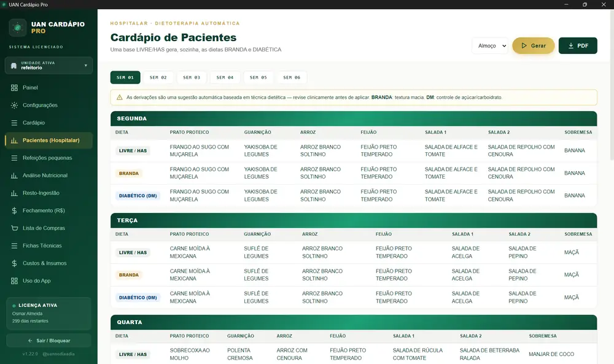Click the TERÇA day header
The image size is (614, 364).
point(354,220)
